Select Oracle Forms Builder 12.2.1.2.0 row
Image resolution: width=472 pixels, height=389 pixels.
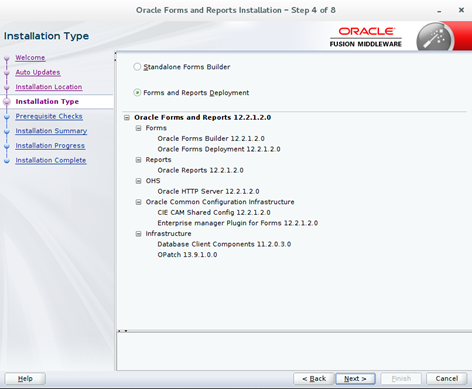coord(211,139)
